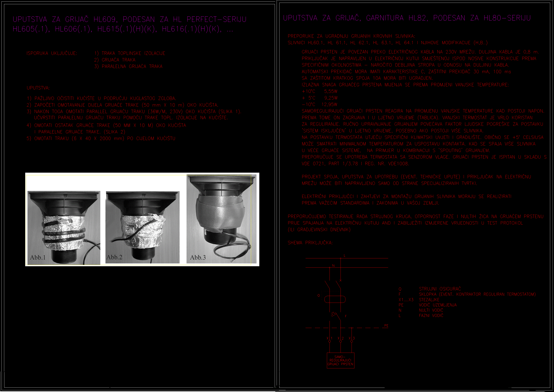Click the PE grounding line label
The image size is (554, 392).
[x=386, y=326]
